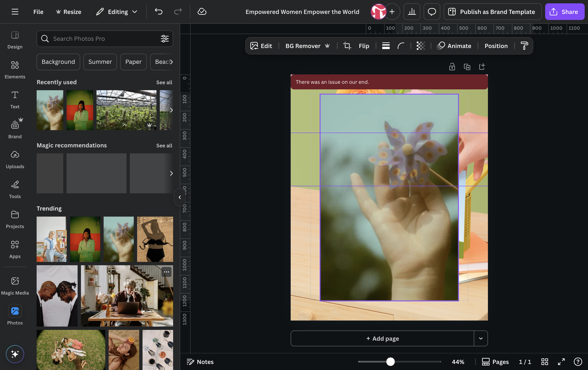Show more category chips with arrow
This screenshot has width=588, height=370.
(171, 62)
